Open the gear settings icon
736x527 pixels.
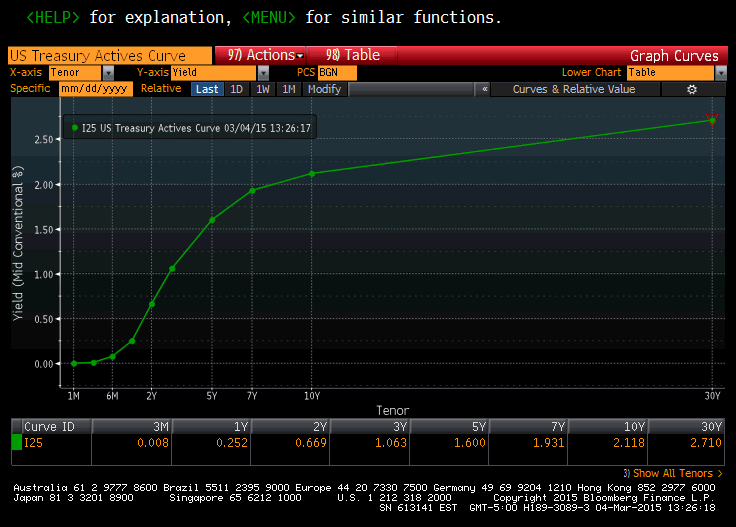click(691, 89)
